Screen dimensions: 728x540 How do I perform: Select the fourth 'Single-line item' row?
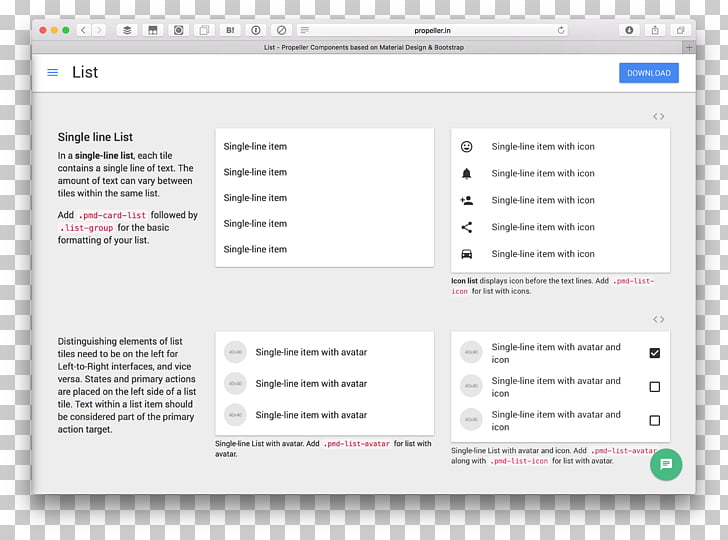coord(325,224)
